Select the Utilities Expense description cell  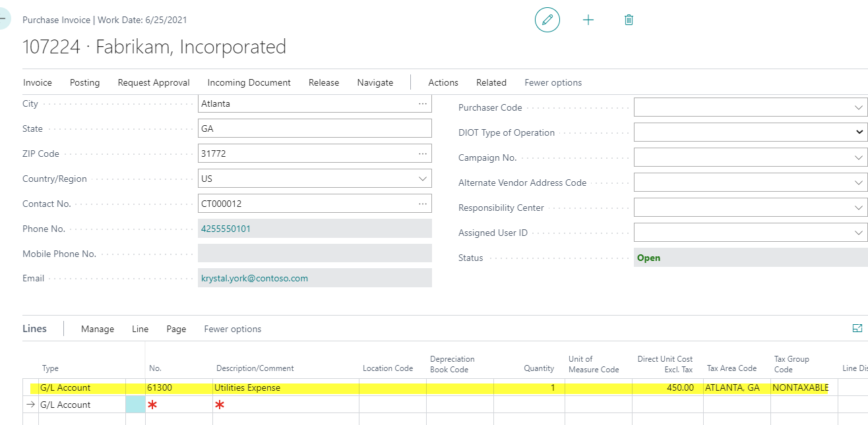pyautogui.click(x=286, y=387)
